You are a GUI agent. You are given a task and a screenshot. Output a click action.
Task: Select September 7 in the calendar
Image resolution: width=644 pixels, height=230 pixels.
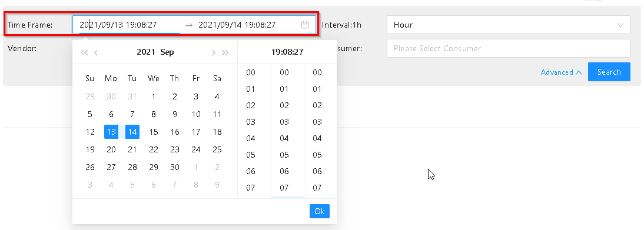[132, 114]
